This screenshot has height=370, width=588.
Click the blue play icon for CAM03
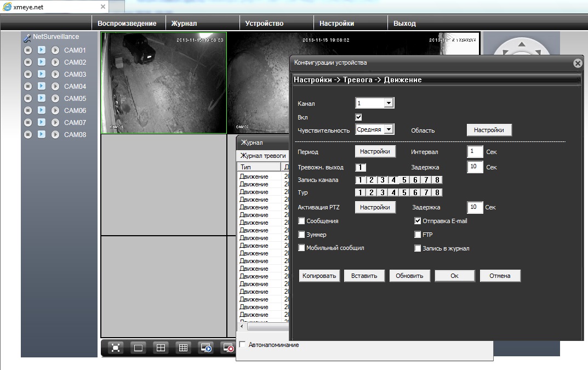[41, 74]
